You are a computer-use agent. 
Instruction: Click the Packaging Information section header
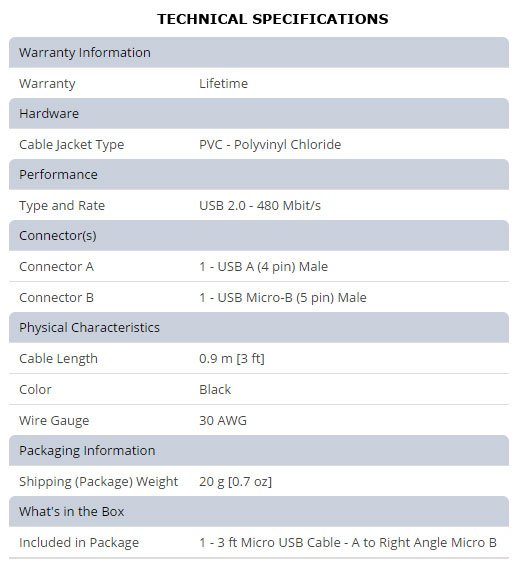[x=259, y=450]
